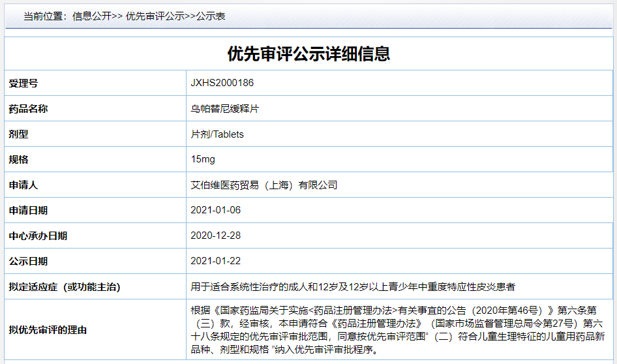Click the 申请人 label cell
Image resolution: width=617 pixels, height=364 pixels.
(x=95, y=185)
